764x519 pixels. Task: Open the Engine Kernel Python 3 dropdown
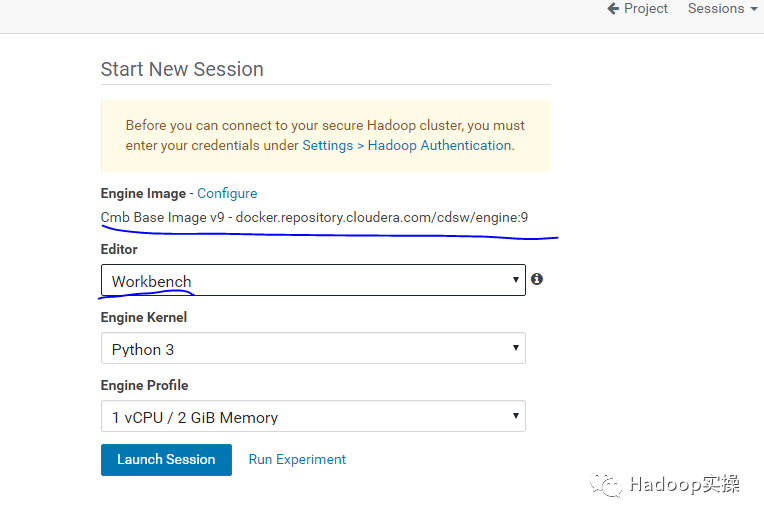(x=313, y=348)
